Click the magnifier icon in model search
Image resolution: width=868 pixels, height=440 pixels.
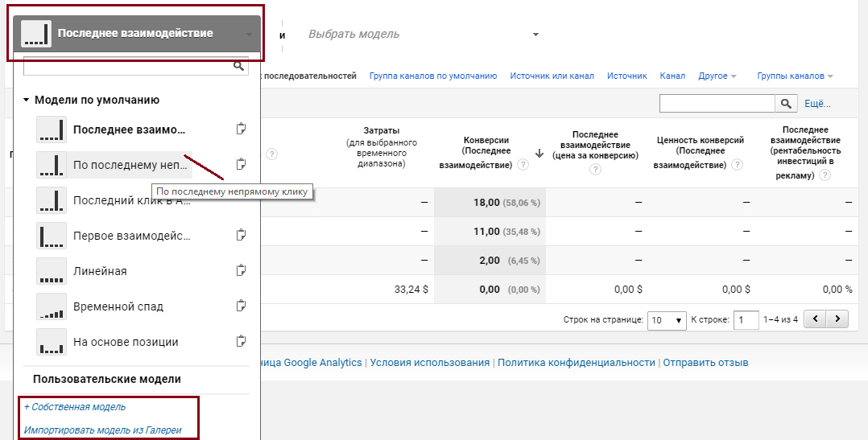point(238,66)
